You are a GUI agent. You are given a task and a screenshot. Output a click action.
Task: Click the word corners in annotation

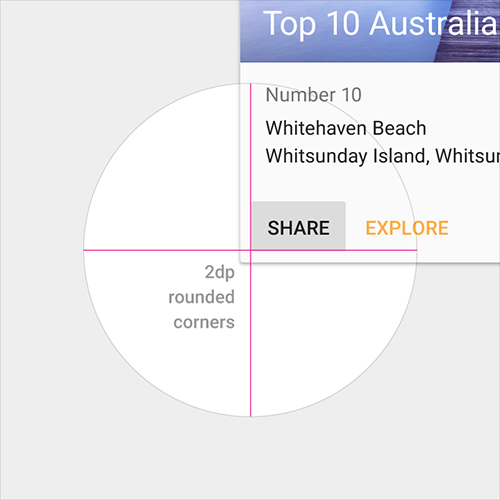click(x=204, y=322)
